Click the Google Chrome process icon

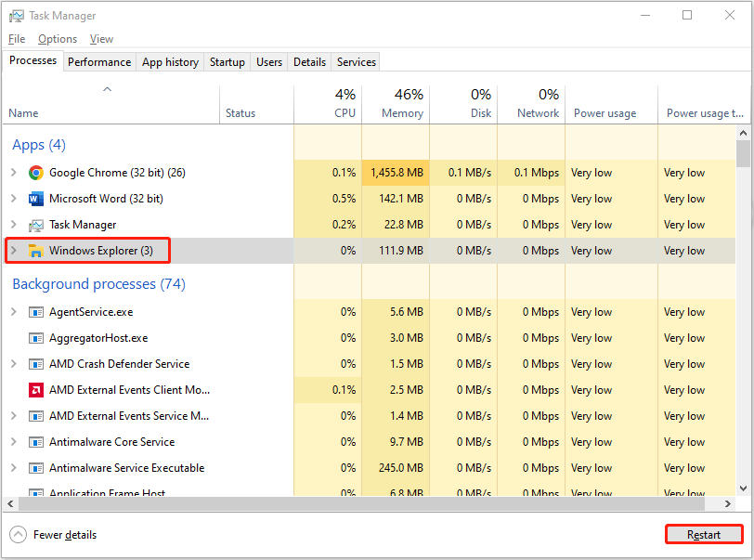click(35, 172)
